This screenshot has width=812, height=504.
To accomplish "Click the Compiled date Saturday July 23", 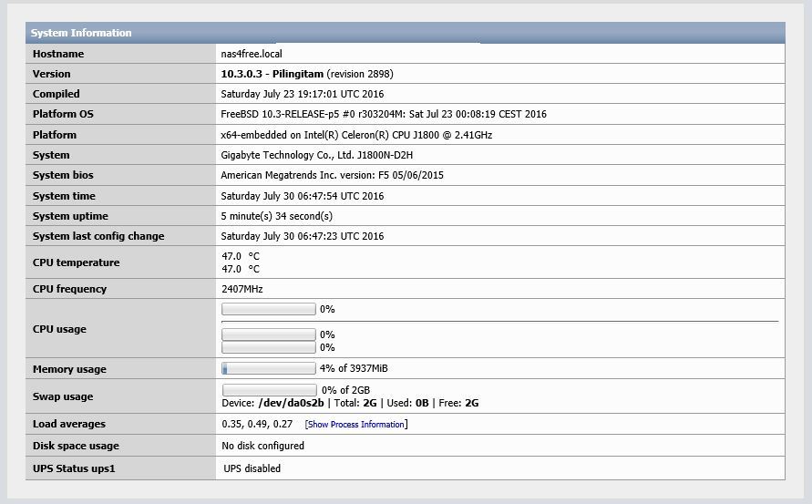I will click(302, 94).
